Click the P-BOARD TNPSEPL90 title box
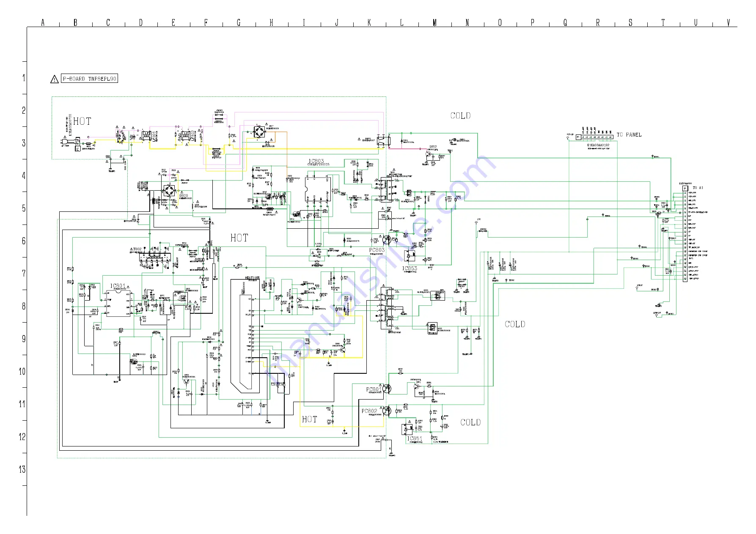 (x=89, y=79)
